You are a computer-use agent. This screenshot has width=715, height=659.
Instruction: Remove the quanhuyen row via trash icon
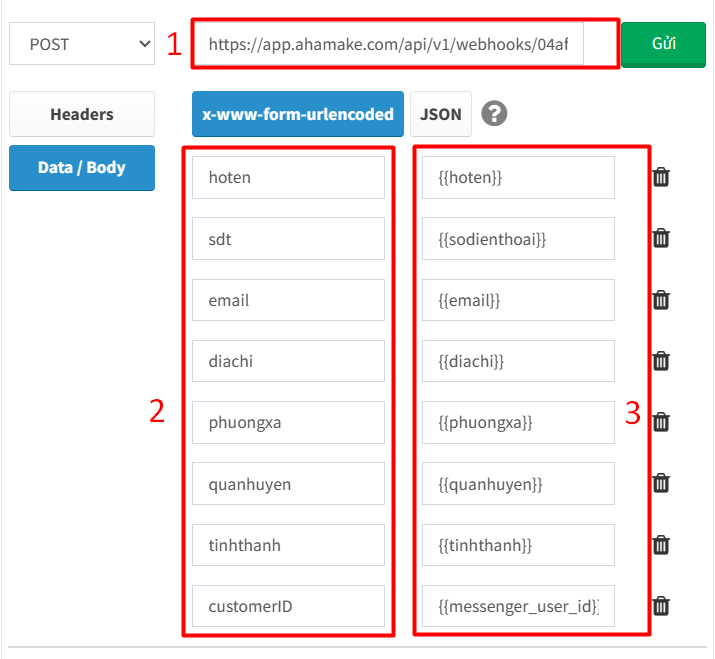(x=661, y=483)
